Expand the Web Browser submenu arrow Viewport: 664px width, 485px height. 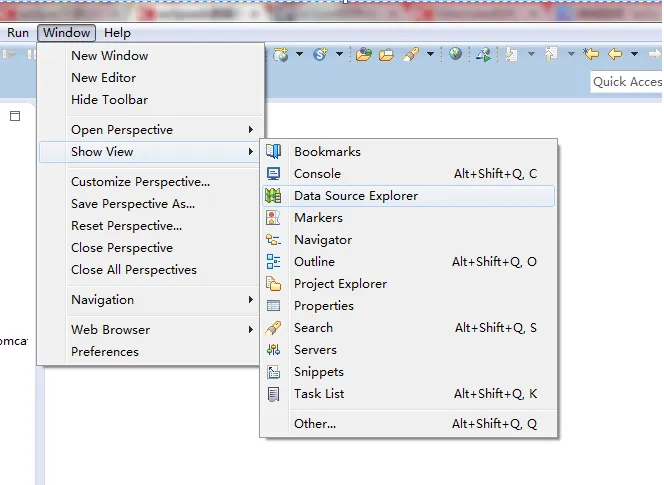coord(251,329)
